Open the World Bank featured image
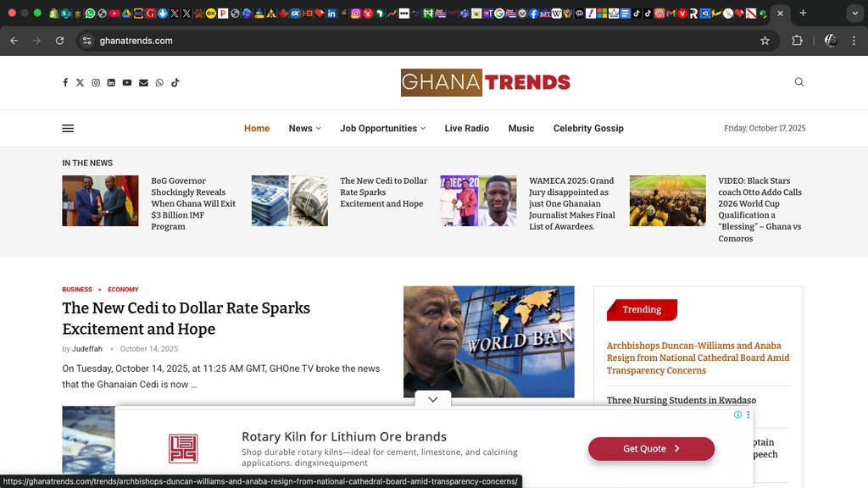The width and height of the screenshot is (868, 488). (x=489, y=341)
